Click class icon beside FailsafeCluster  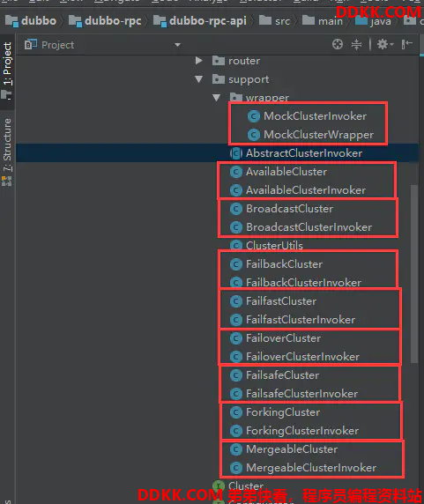[236, 375]
